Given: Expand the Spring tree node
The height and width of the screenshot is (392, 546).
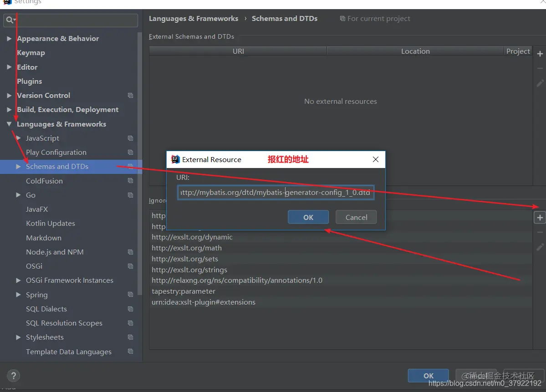Looking at the screenshot, I should 19,295.
